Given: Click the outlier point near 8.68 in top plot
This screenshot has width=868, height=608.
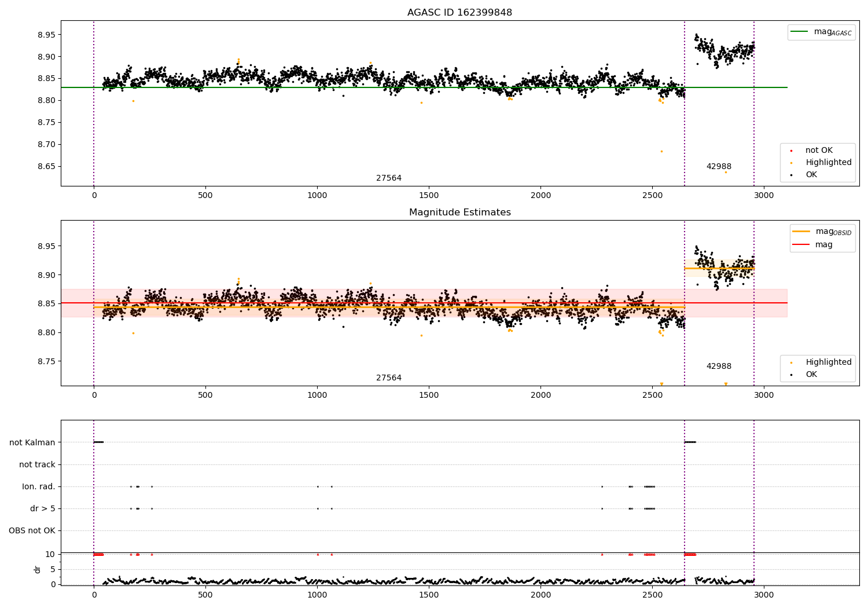Looking at the screenshot, I should tap(661, 151).
